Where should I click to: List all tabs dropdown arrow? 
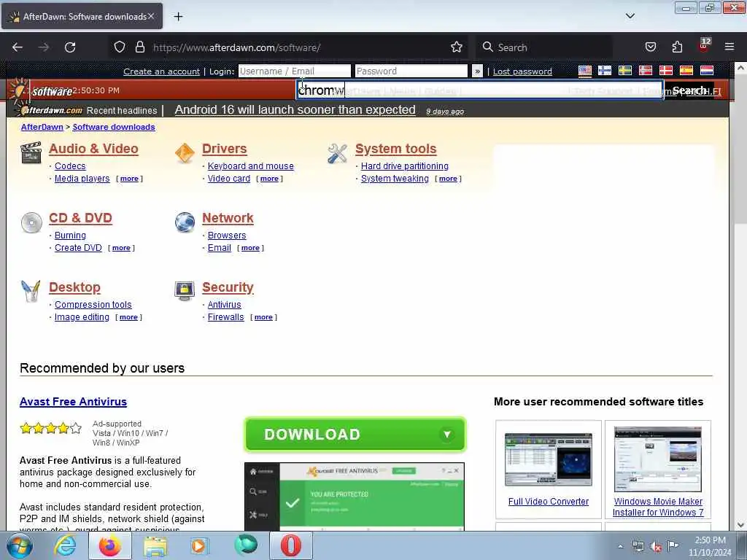pos(630,16)
